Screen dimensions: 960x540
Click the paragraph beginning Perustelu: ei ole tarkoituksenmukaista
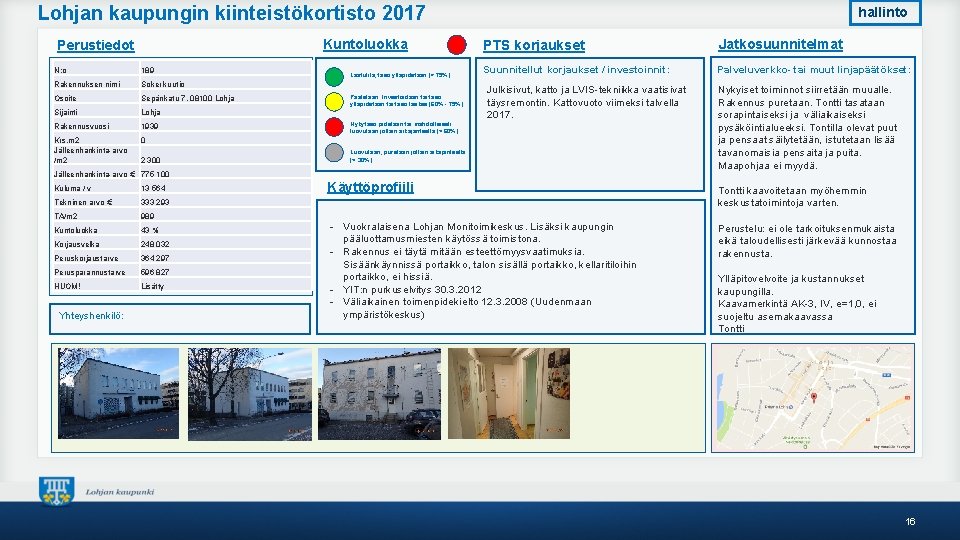(x=807, y=241)
